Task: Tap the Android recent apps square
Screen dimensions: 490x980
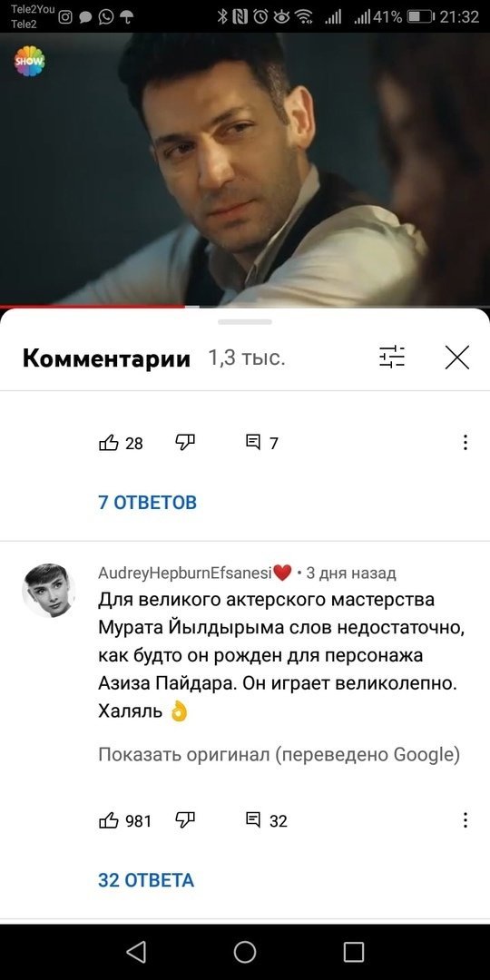Action: (354, 952)
